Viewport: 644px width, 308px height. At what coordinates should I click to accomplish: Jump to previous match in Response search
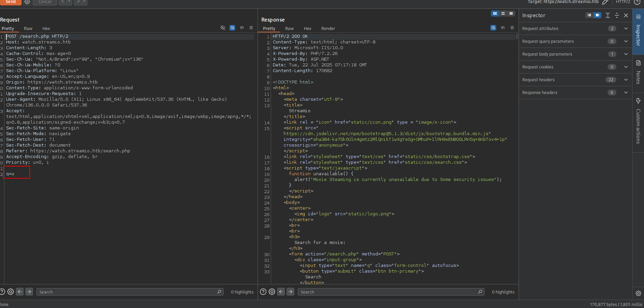pos(281,292)
